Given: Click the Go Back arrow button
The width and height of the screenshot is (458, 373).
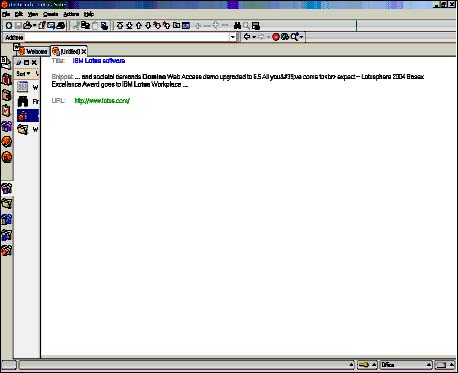Looking at the screenshot, I should click(x=247, y=37).
